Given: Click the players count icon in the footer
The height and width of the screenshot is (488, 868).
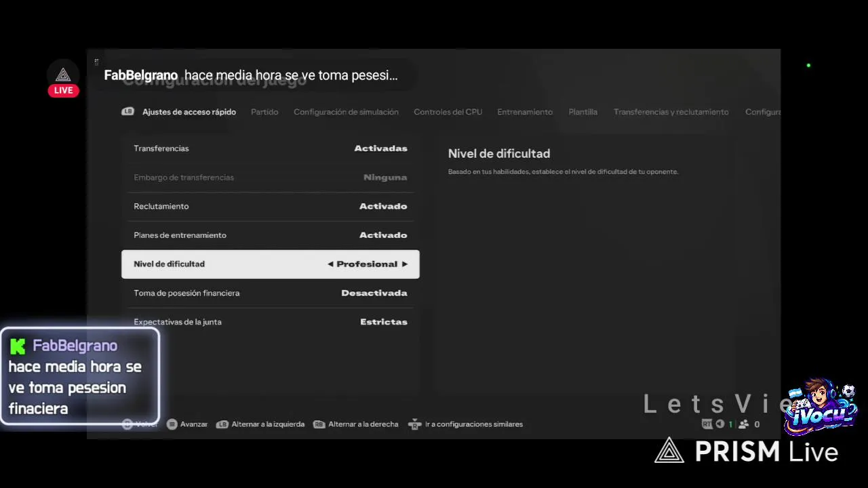Looking at the screenshot, I should 744,424.
